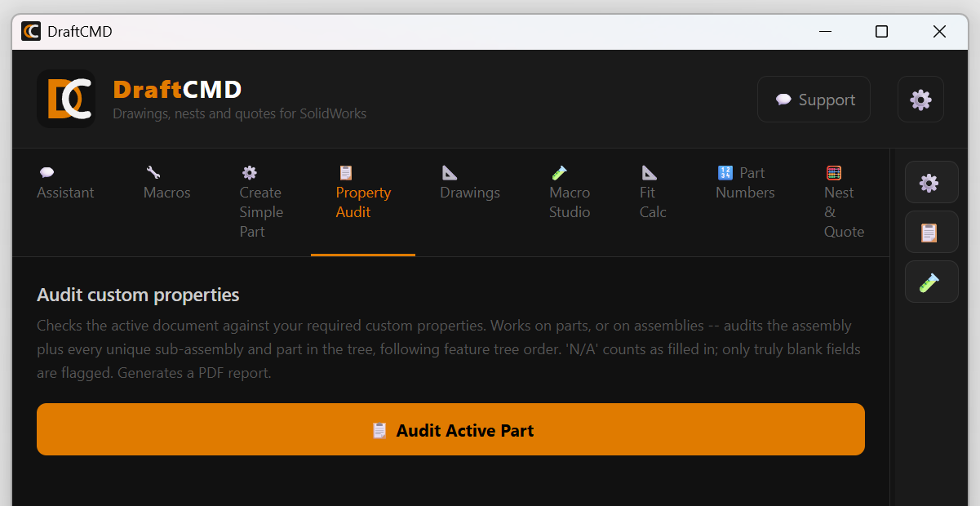Image resolution: width=980 pixels, height=506 pixels.
Task: Click the DraftCMD header title text
Action: pyautogui.click(x=177, y=89)
